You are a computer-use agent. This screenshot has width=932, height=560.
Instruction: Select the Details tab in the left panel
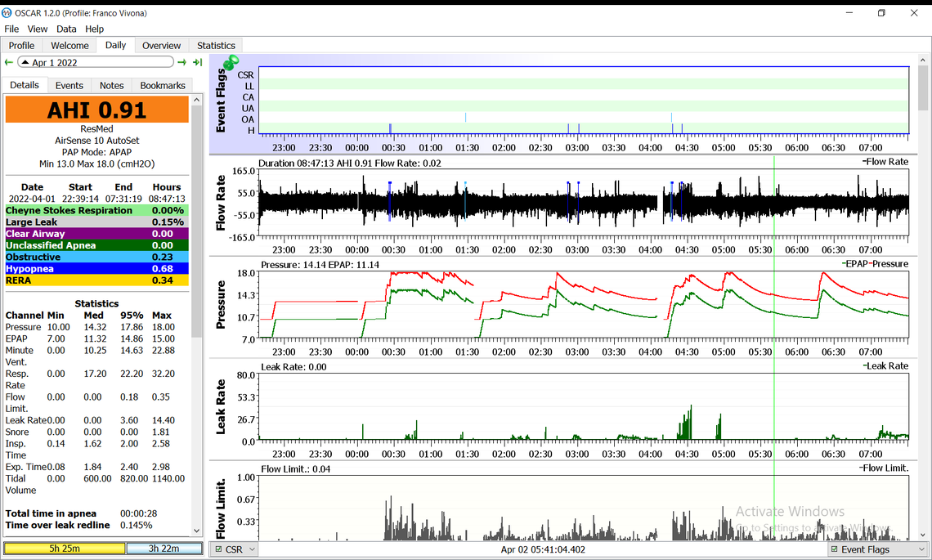(25, 85)
